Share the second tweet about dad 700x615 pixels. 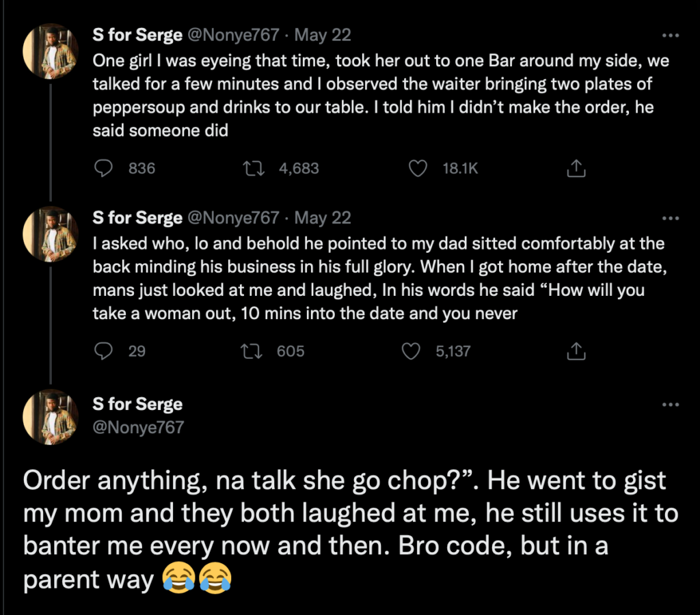[576, 351]
